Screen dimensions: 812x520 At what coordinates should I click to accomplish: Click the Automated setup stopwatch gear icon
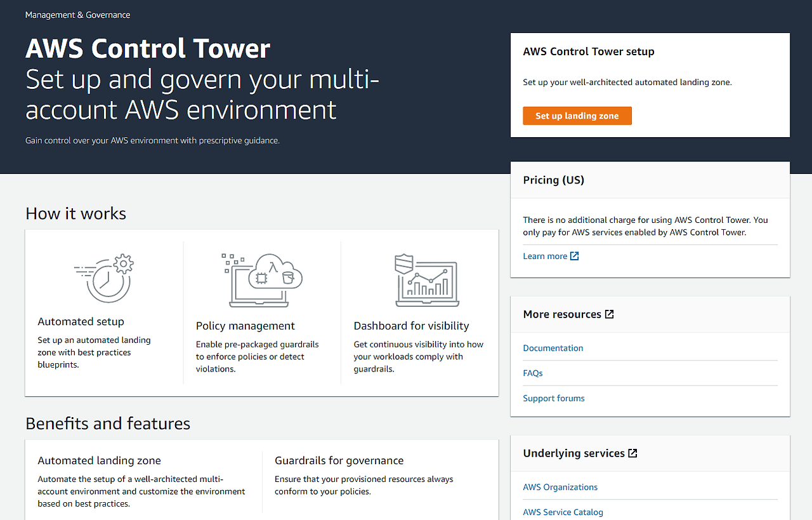click(x=104, y=277)
